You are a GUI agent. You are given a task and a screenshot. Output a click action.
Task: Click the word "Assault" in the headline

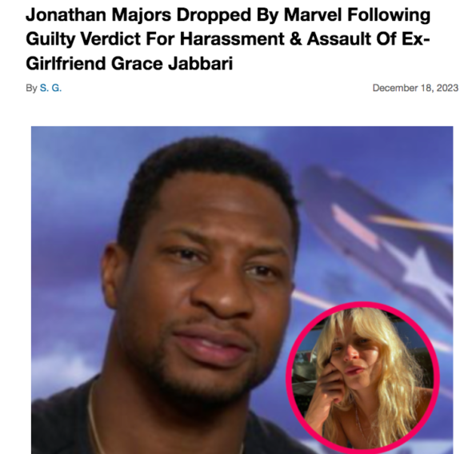(339, 39)
